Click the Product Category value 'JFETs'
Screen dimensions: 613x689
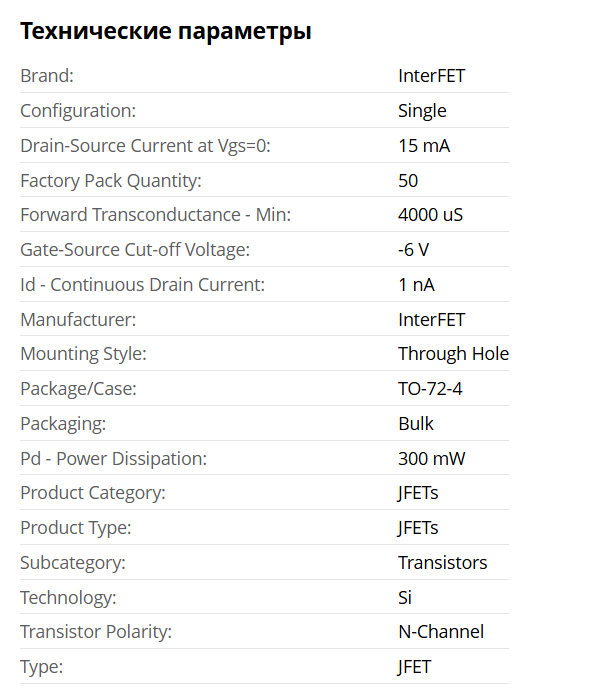coord(418,492)
